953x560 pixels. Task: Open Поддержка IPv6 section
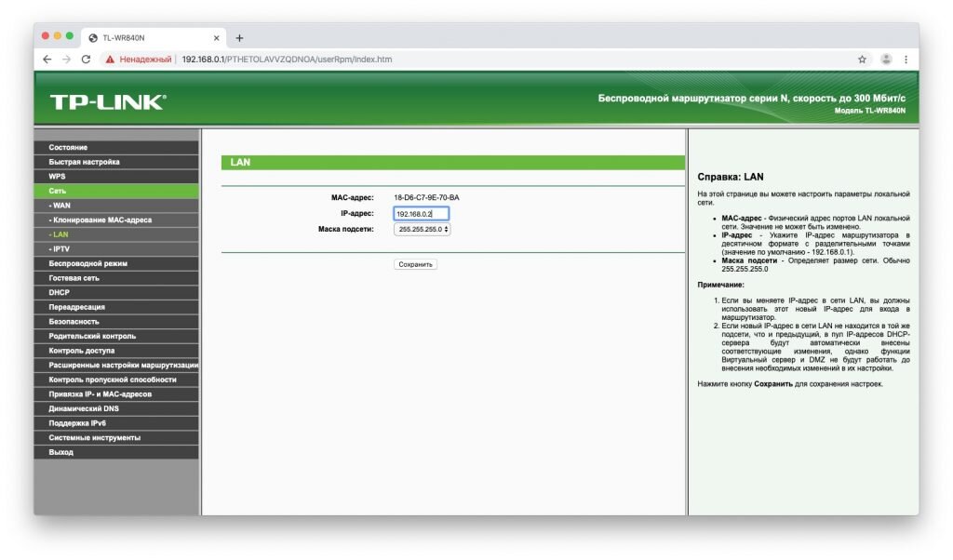point(116,423)
